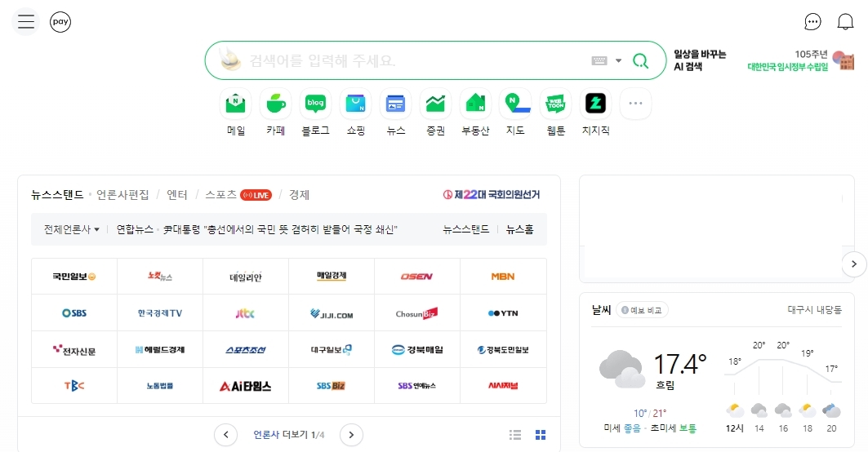Screen dimensions: 868x452
Task: Show more shortcuts via the ellipsis icon
Action: 635,104
